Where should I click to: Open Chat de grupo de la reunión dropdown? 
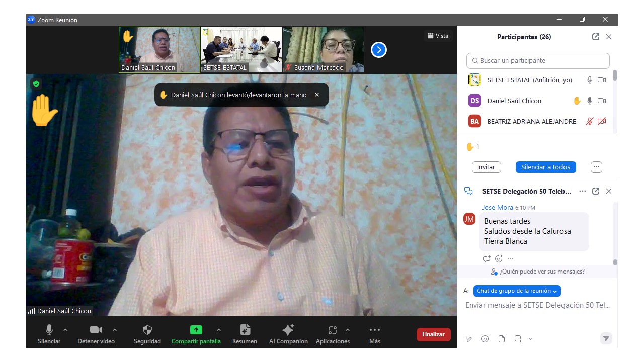pos(517,291)
